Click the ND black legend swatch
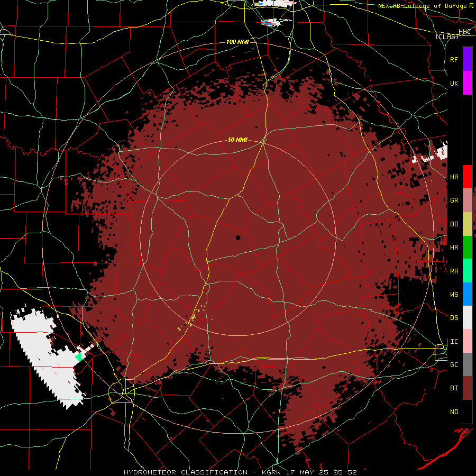The height and width of the screenshot is (476, 476). pos(467,411)
